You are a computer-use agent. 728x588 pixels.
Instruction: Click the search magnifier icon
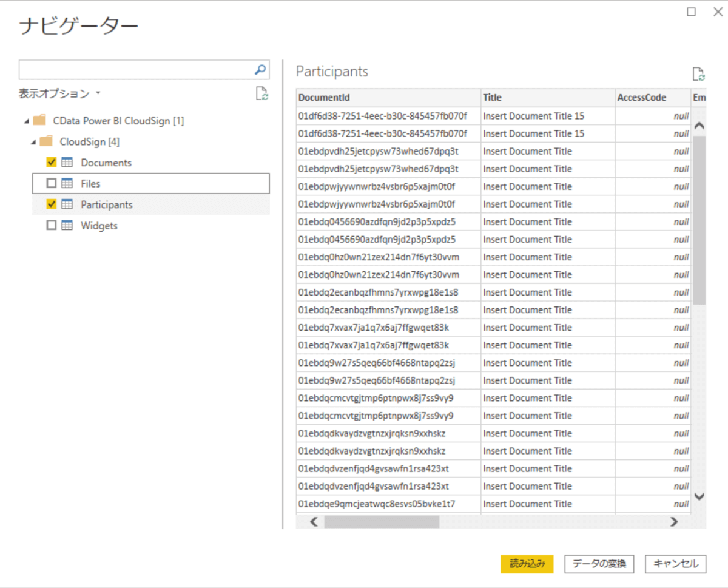(260, 70)
